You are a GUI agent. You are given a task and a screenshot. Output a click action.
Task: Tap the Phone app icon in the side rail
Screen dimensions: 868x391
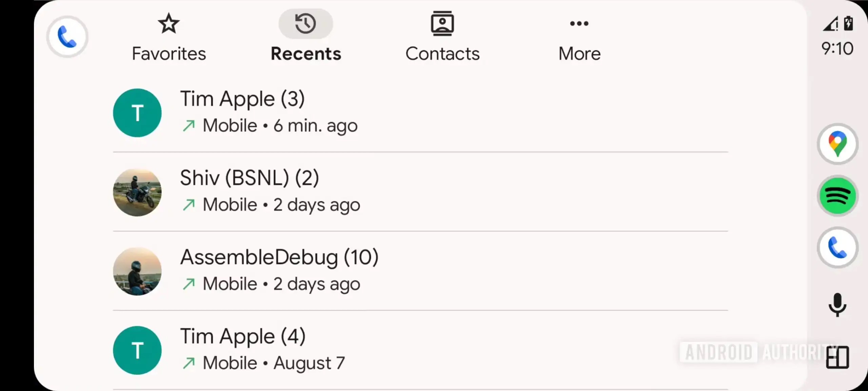pos(837,247)
